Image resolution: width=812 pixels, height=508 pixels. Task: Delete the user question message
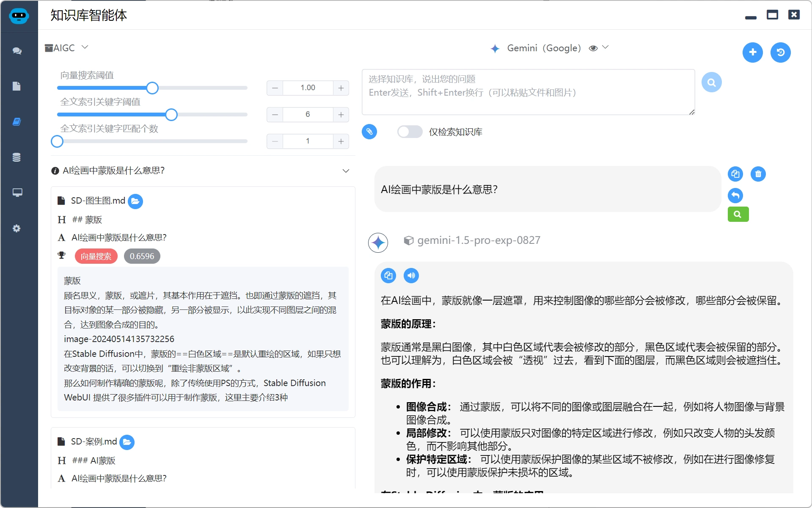pos(758,174)
